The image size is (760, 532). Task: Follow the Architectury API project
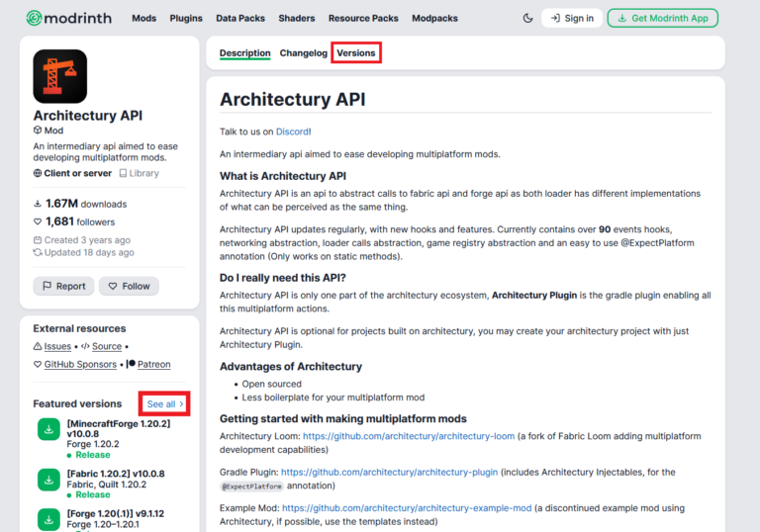coord(129,286)
